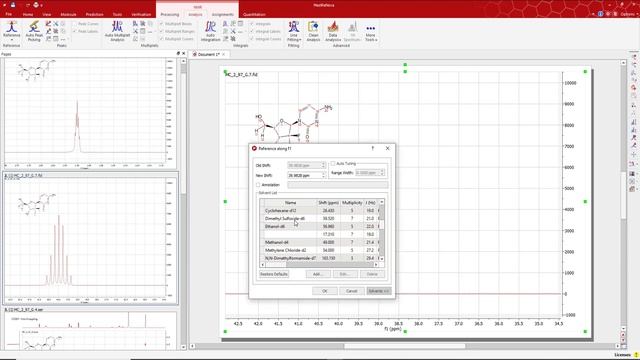Open Clean Analysis
This screenshot has width=640, height=360.
pos(313,31)
